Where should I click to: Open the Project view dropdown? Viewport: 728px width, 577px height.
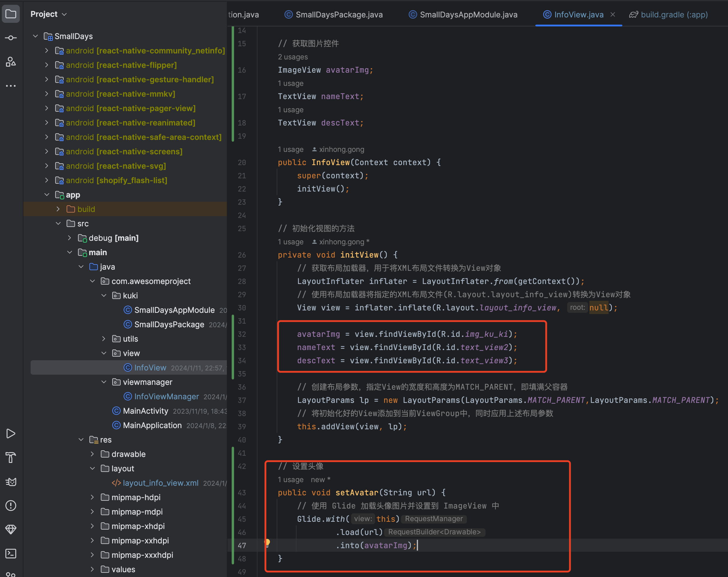49,14
